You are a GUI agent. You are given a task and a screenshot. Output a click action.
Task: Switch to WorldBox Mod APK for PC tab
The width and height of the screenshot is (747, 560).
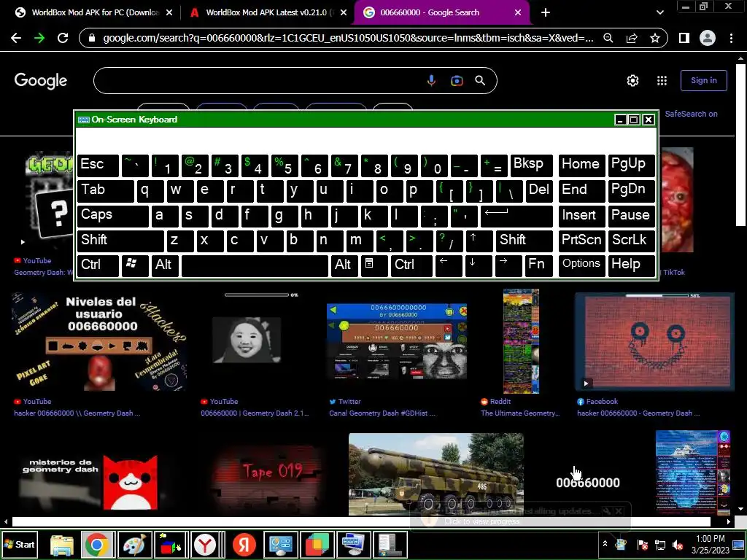(x=96, y=13)
